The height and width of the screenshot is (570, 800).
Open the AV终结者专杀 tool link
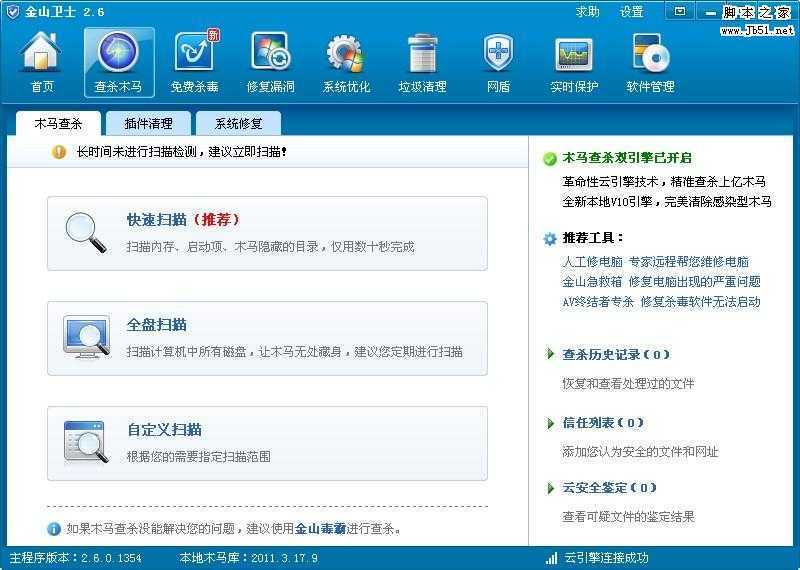pyautogui.click(x=598, y=302)
